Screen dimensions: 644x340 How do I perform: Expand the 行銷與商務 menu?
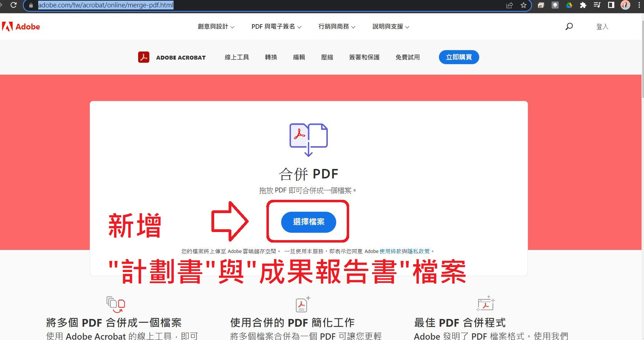coord(337,27)
